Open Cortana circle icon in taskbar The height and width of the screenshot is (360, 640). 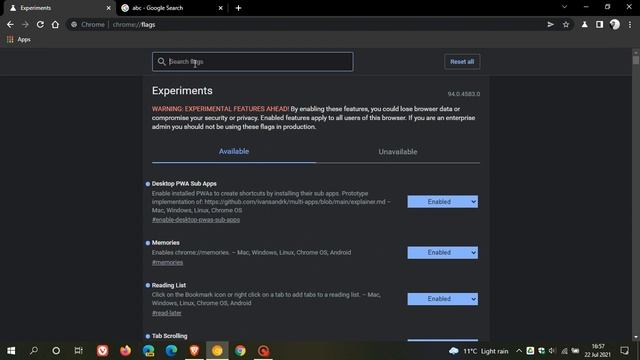pyautogui.click(x=56, y=351)
